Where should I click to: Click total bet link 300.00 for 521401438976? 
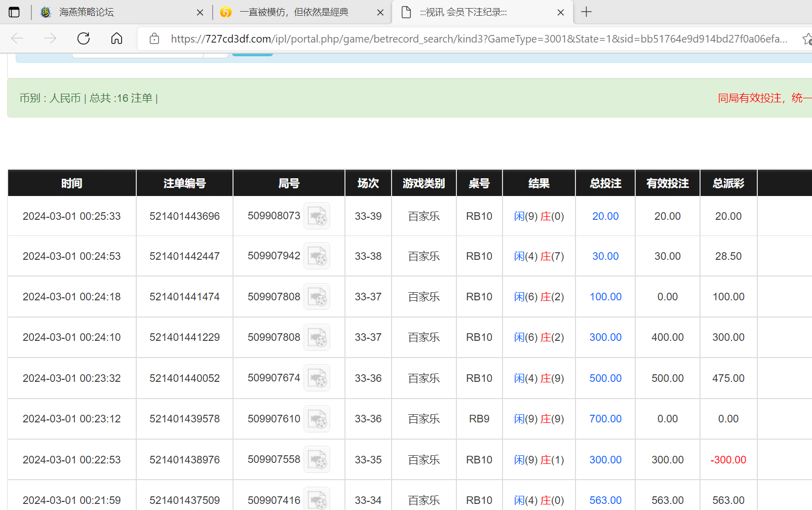(605, 460)
